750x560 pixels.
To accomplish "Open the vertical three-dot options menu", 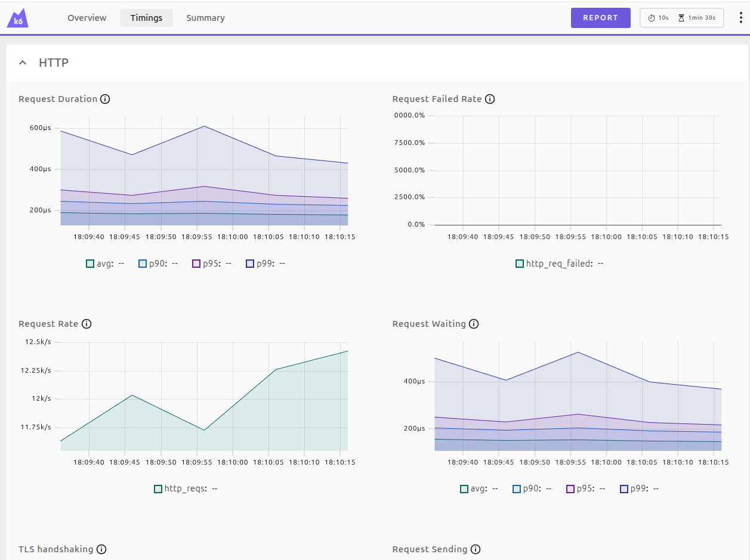I will 740,18.
